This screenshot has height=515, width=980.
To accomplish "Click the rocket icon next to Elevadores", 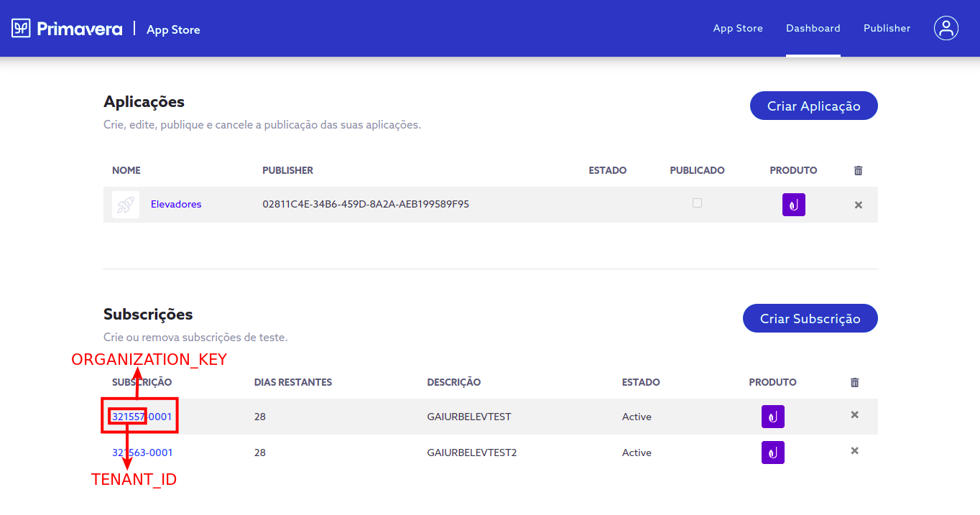I will pyautogui.click(x=126, y=205).
